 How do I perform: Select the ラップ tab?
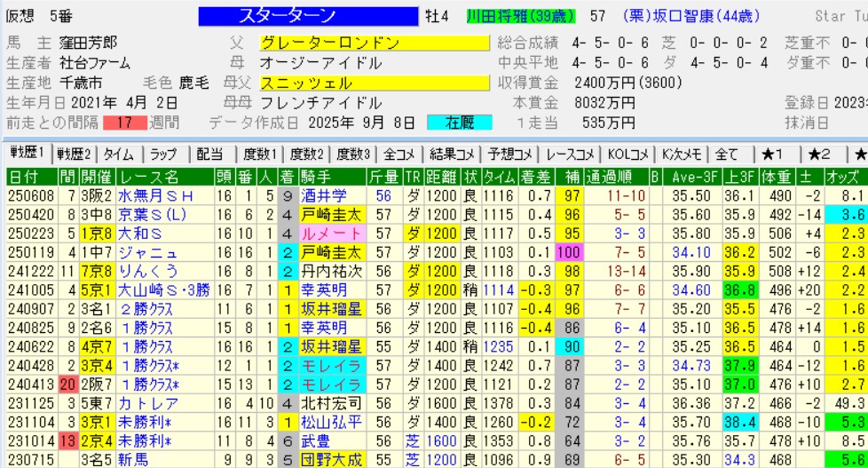(x=168, y=154)
